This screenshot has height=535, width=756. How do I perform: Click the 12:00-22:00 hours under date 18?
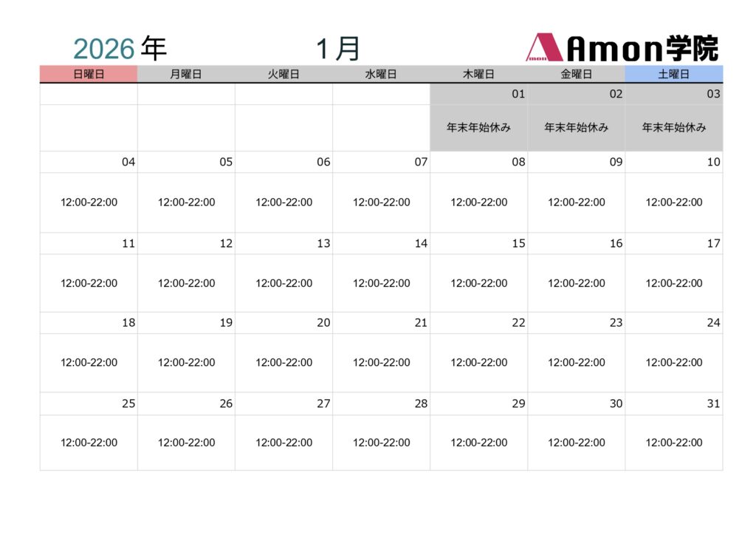coord(89,362)
